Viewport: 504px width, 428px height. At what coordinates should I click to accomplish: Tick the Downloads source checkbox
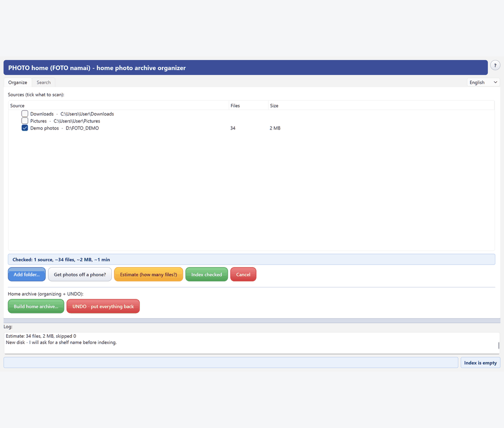click(x=25, y=113)
